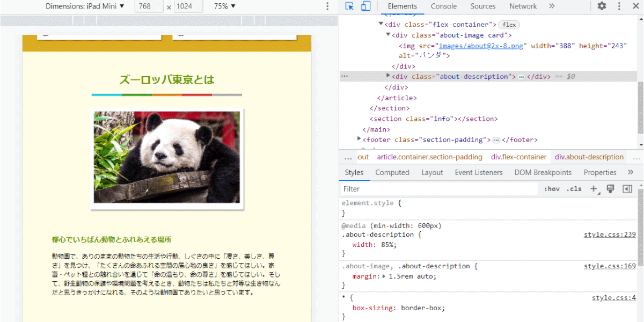The height and width of the screenshot is (322, 644).
Task: Open the DevTools kebab menu
Action: point(619,6)
